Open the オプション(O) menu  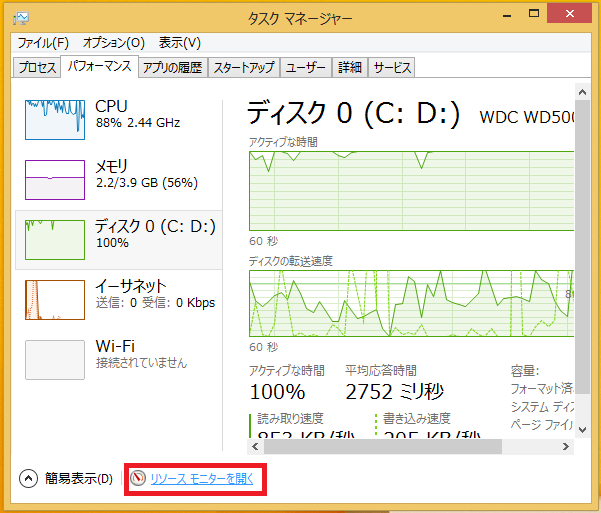click(113, 43)
